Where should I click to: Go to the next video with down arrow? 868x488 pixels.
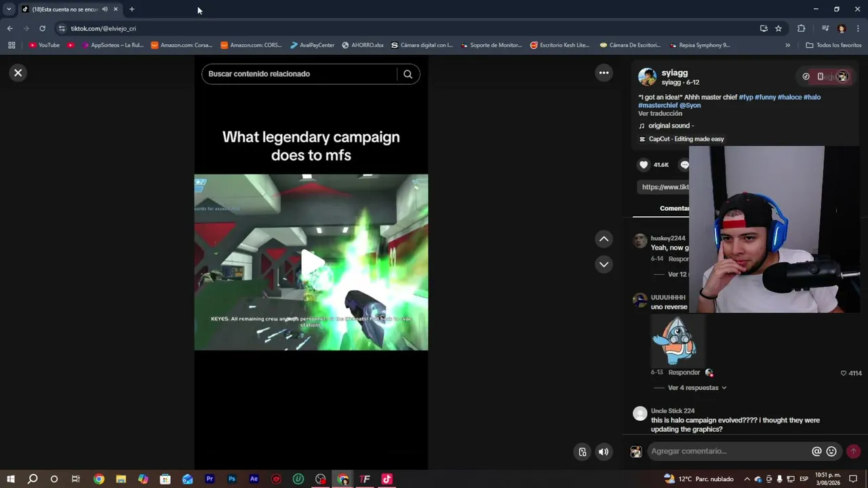pyautogui.click(x=604, y=264)
